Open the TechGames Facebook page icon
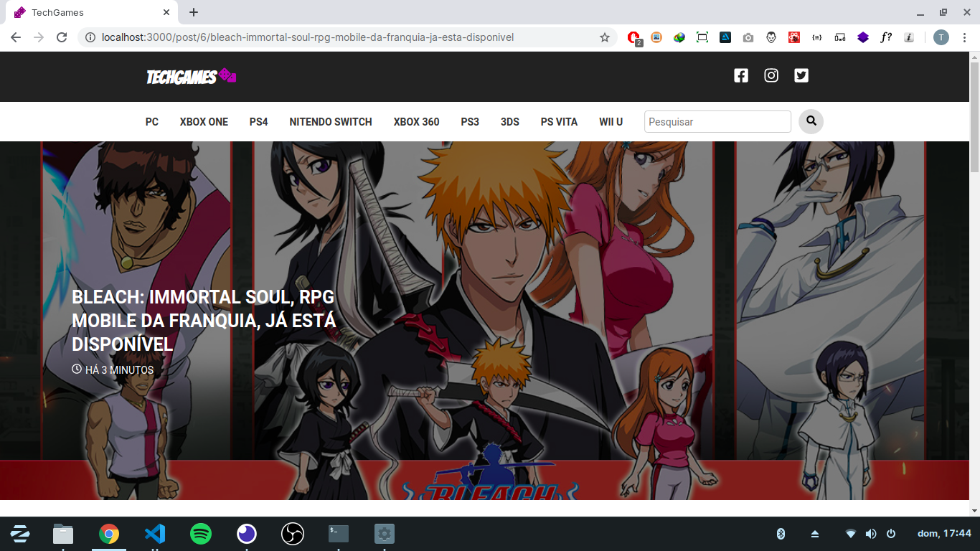This screenshot has height=551, width=980. click(x=741, y=75)
